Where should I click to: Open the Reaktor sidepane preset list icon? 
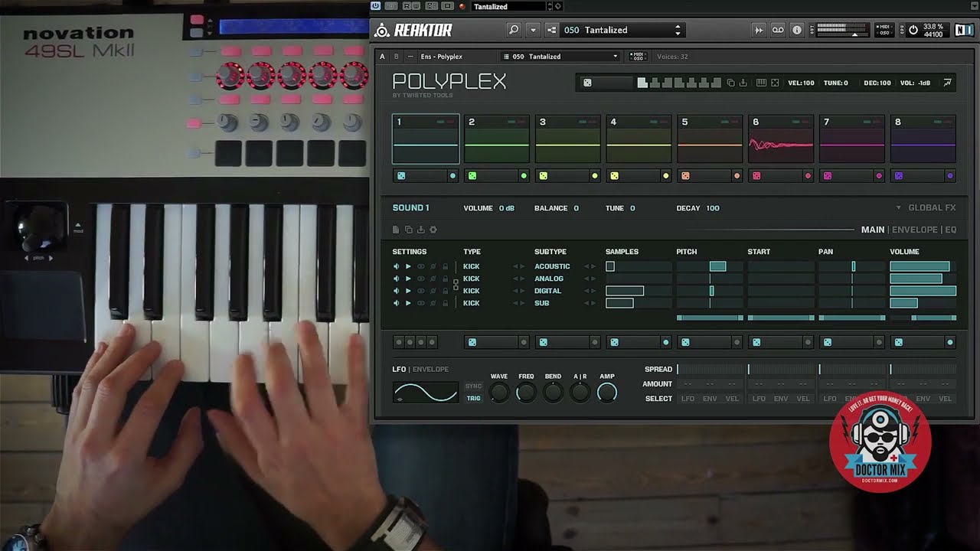click(x=551, y=30)
